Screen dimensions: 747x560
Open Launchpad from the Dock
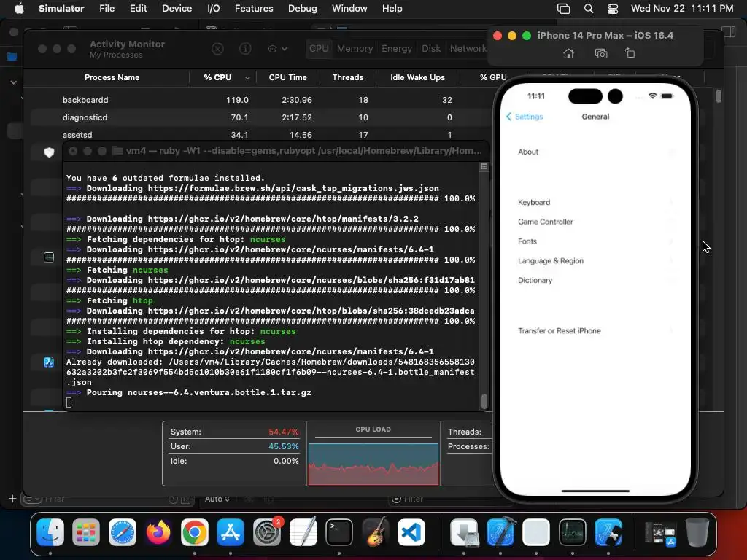coord(86,532)
